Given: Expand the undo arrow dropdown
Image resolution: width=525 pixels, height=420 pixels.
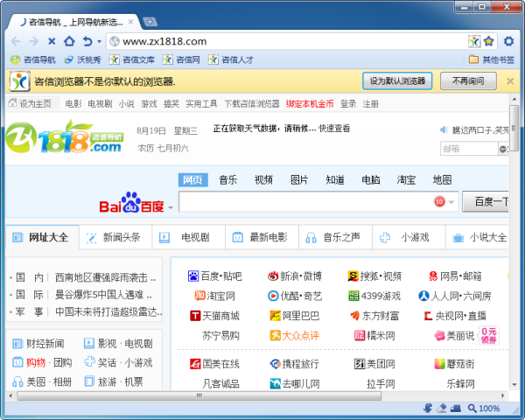Looking at the screenshot, I should coord(99,42).
